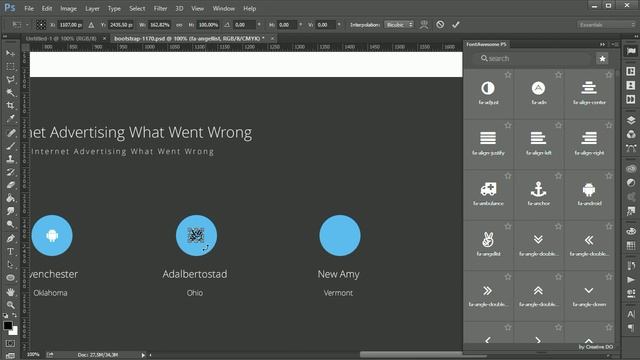Select the Horizontal Type tool

pos(10,251)
